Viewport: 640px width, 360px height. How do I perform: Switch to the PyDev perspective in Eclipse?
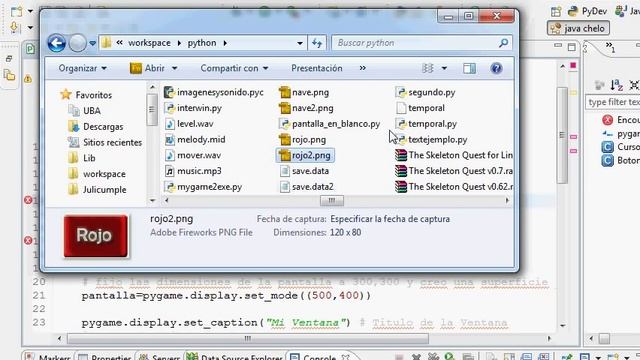tap(588, 11)
